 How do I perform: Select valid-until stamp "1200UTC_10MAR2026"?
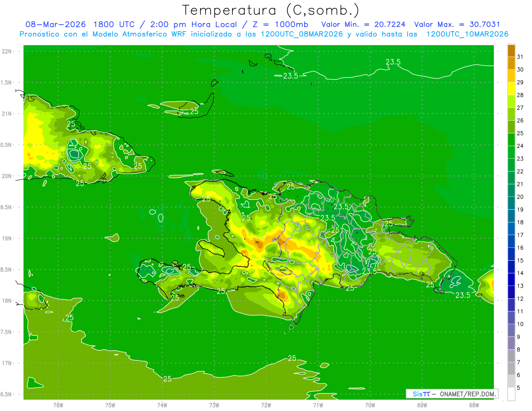pos(467,34)
